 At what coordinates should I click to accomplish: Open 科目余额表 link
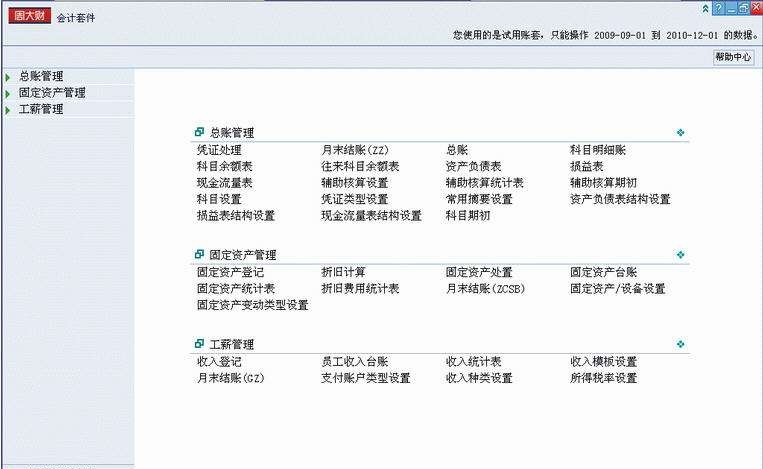coord(224,166)
